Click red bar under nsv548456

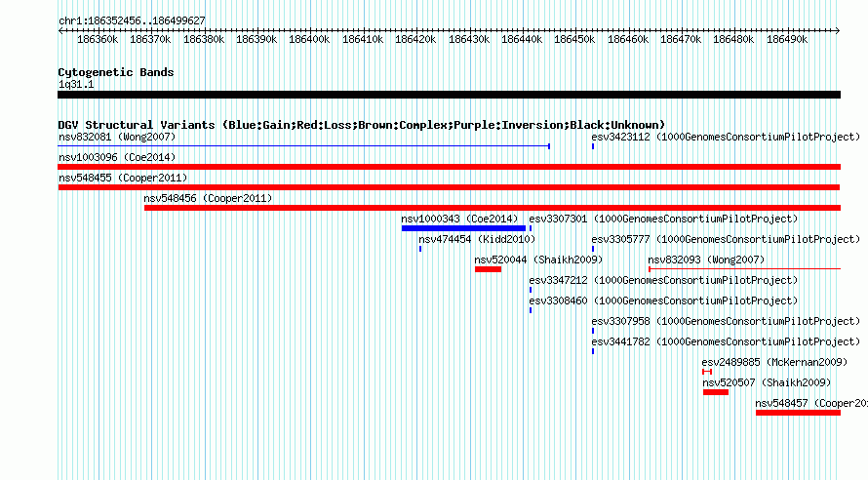(x=493, y=208)
